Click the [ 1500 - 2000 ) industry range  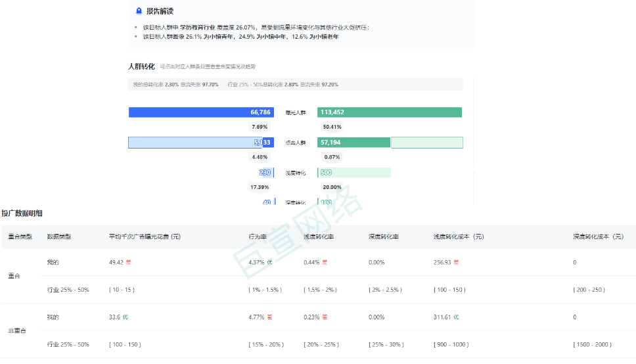(592, 344)
